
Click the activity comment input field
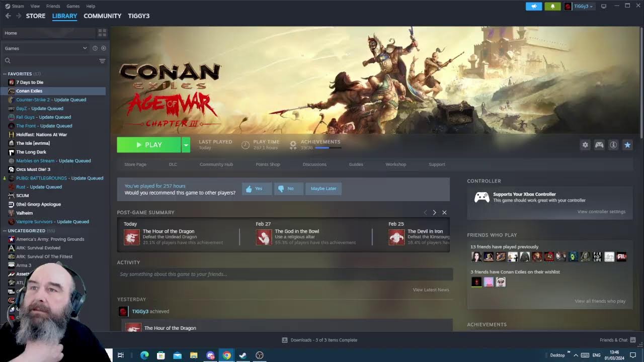pos(285,274)
